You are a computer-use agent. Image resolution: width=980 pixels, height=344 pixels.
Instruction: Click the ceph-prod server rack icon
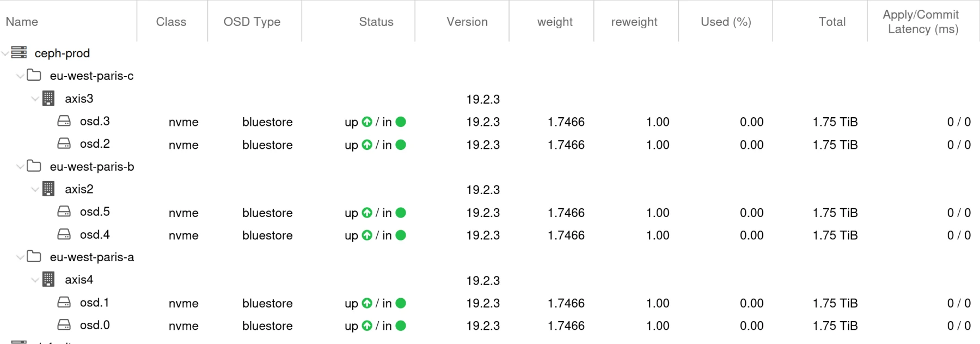19,52
